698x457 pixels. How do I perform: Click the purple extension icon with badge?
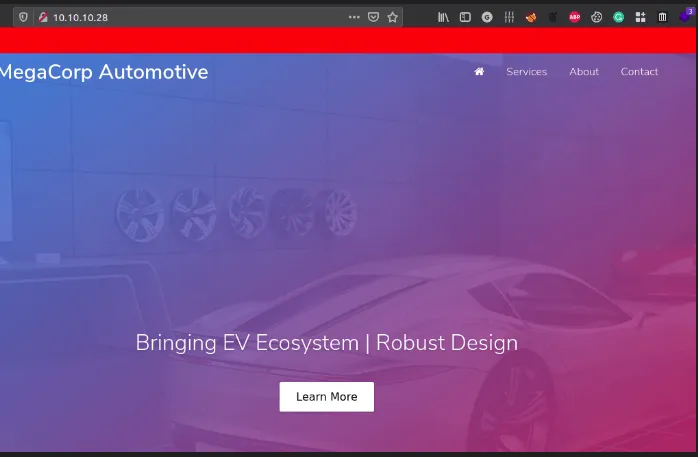click(685, 17)
